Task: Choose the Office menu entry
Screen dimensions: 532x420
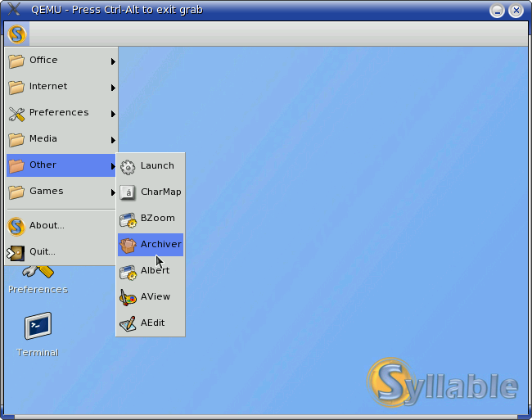Action: click(x=61, y=61)
